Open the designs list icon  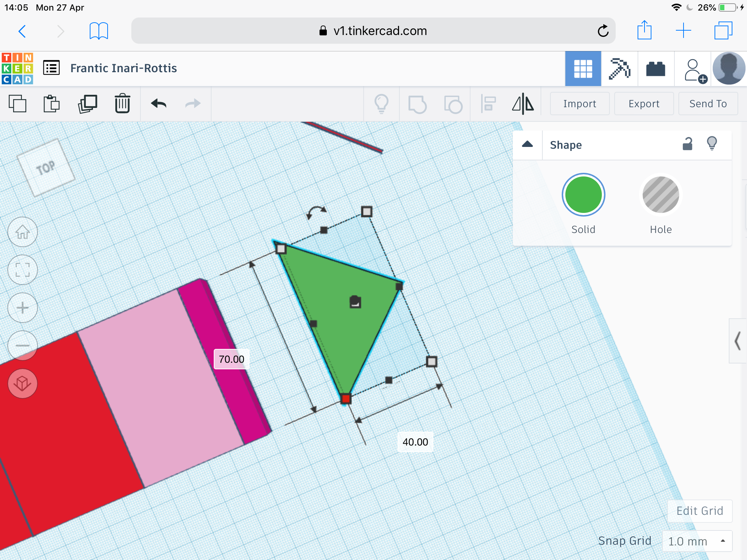click(x=51, y=68)
